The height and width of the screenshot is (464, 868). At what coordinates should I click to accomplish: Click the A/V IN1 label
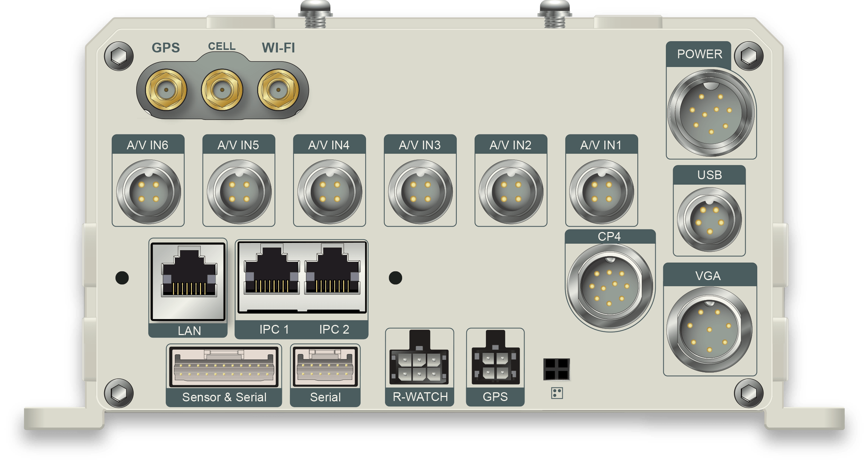pos(601,145)
